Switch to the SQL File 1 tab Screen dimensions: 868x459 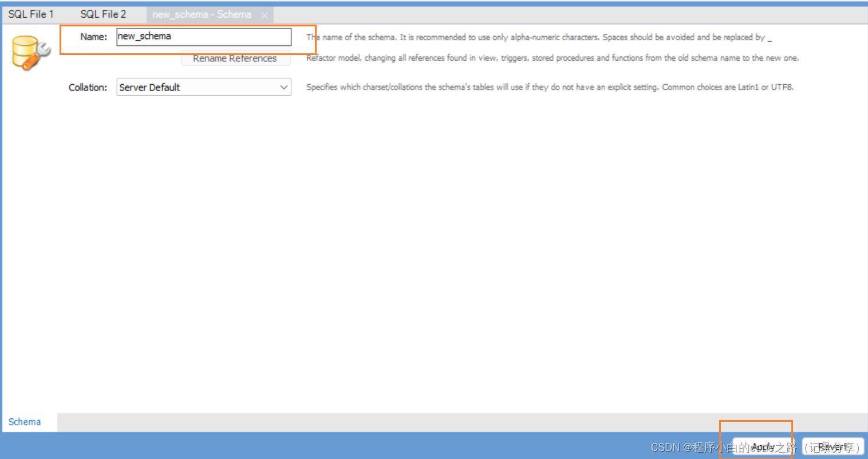(31, 14)
